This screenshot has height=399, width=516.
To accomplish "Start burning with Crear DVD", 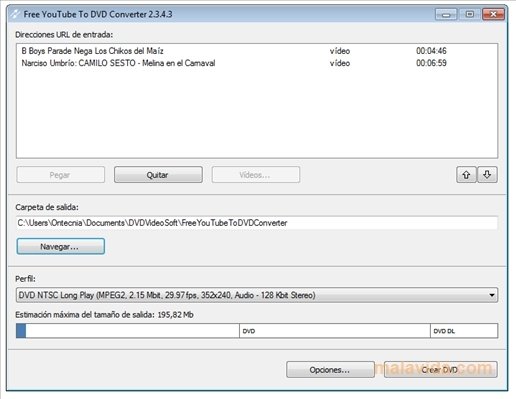I will (x=441, y=370).
